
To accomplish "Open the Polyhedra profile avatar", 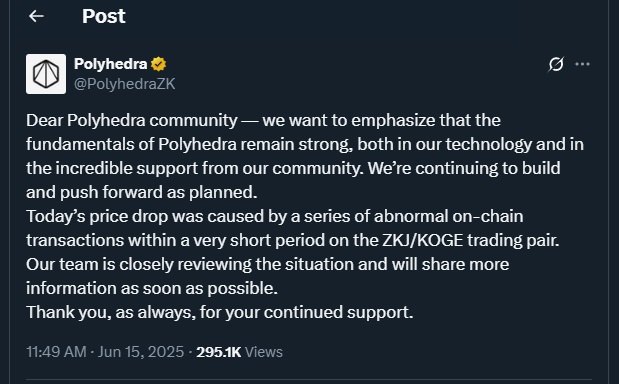I will (46, 74).
